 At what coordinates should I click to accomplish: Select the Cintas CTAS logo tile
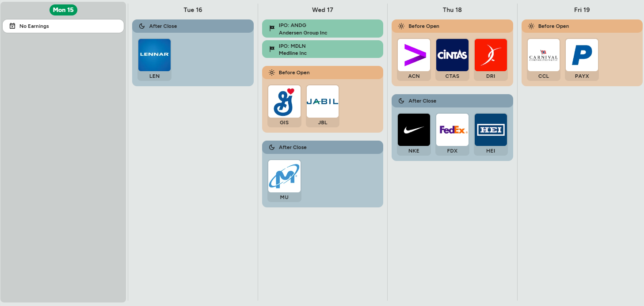452,55
